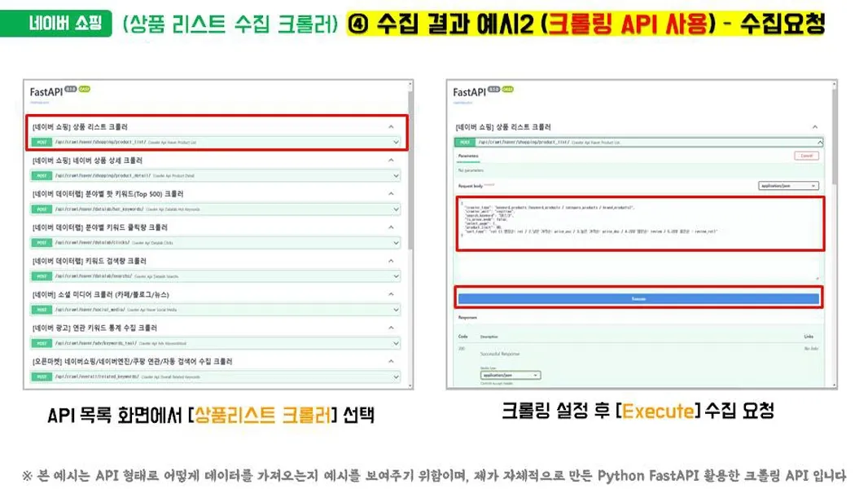Select '[네이버 쇼핑] 상품 리스트 크롤러' heading in left panel
The image size is (868, 489).
[x=80, y=127]
